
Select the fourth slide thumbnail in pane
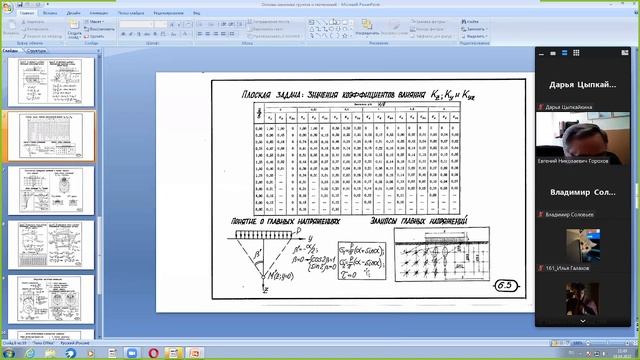tap(51, 245)
